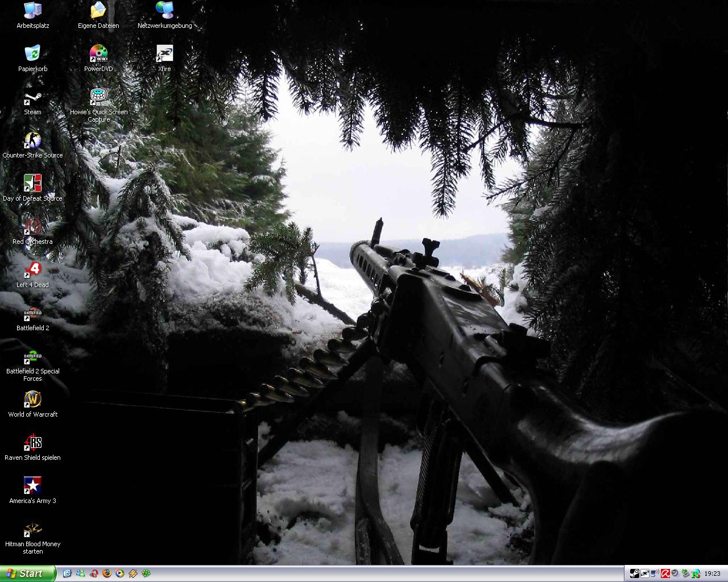Viewport: 728px width, 582px height.
Task: Click the Steam system tray icon
Action: click(x=635, y=573)
